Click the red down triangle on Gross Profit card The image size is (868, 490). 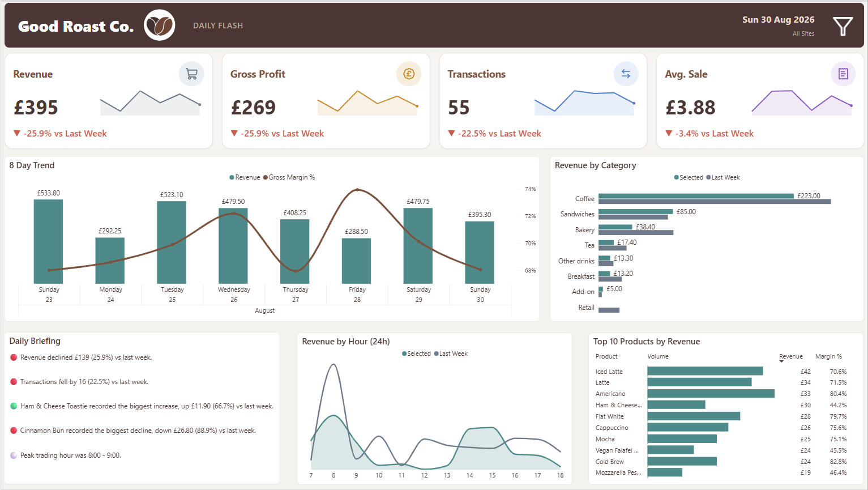234,134
